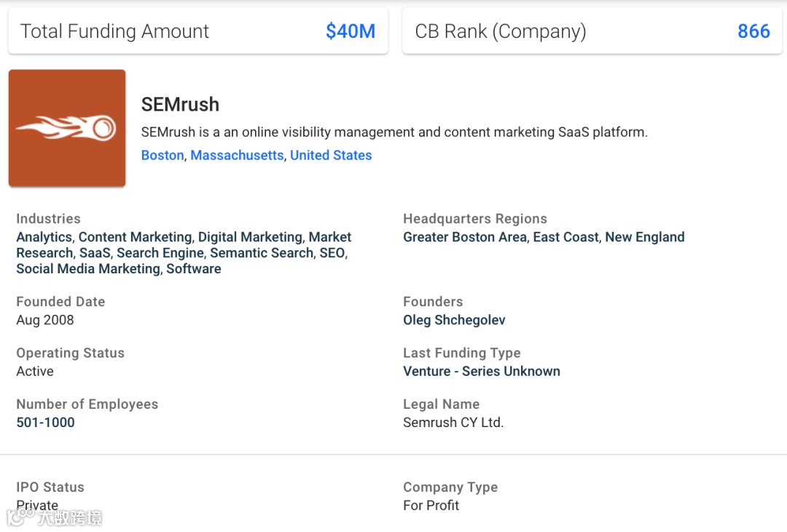Open the Greater Boston Area region

point(465,237)
